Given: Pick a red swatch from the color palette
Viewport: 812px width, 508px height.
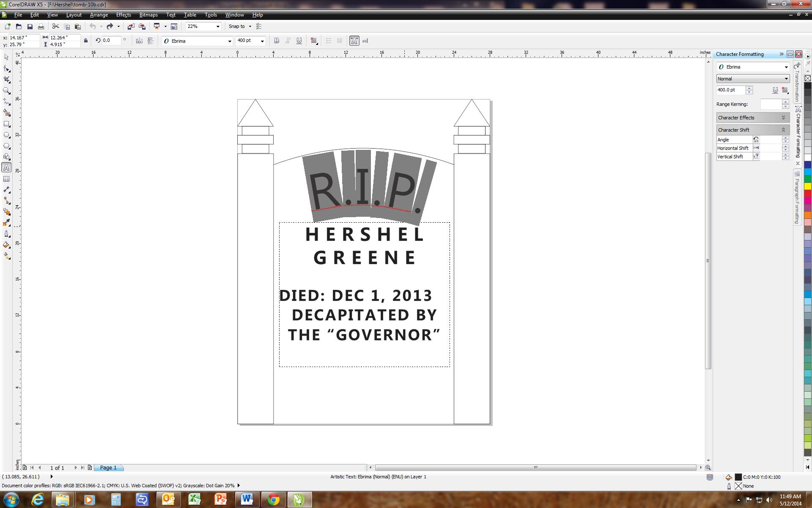Looking at the screenshot, I should [x=807, y=193].
